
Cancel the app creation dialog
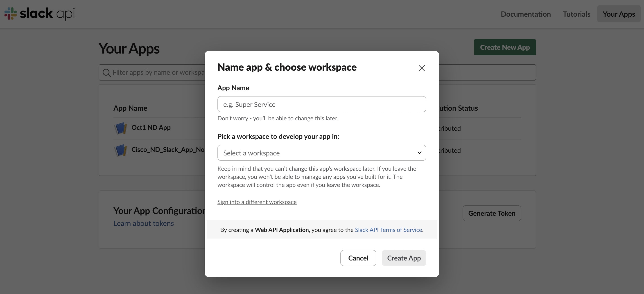[x=358, y=258]
